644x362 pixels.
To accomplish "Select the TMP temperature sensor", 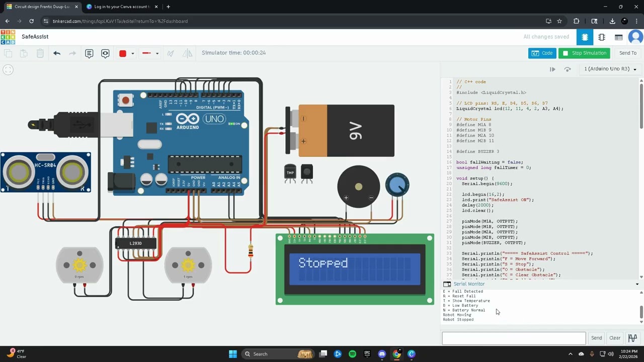I will pyautogui.click(x=290, y=172).
